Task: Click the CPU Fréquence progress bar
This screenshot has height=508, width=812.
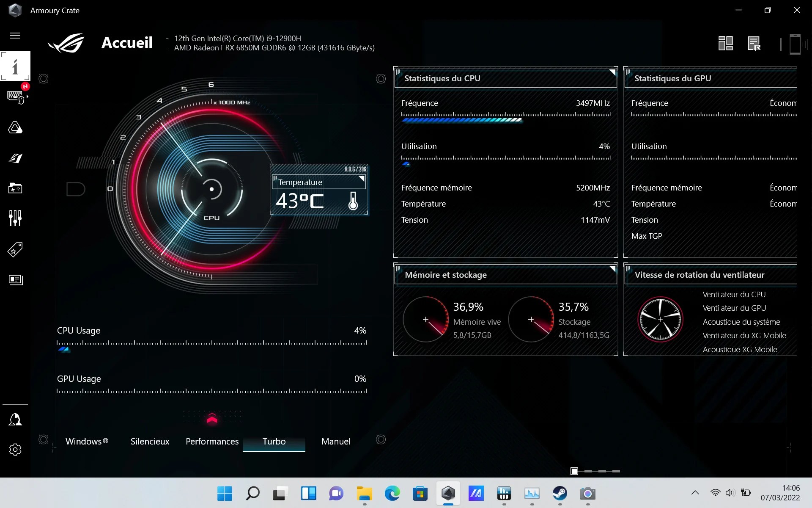Action: click(x=506, y=117)
